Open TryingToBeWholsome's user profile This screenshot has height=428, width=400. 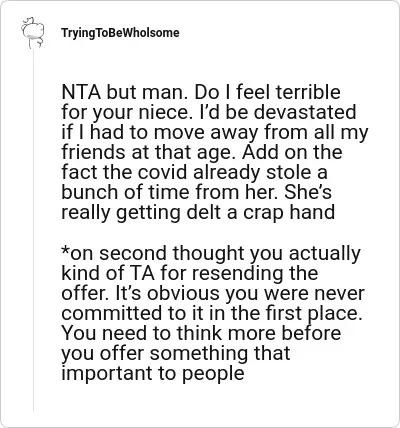[x=120, y=33]
